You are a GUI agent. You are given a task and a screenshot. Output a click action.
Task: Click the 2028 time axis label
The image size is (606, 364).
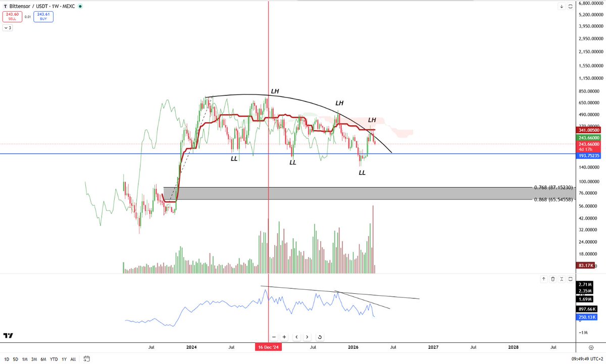tap(513, 347)
